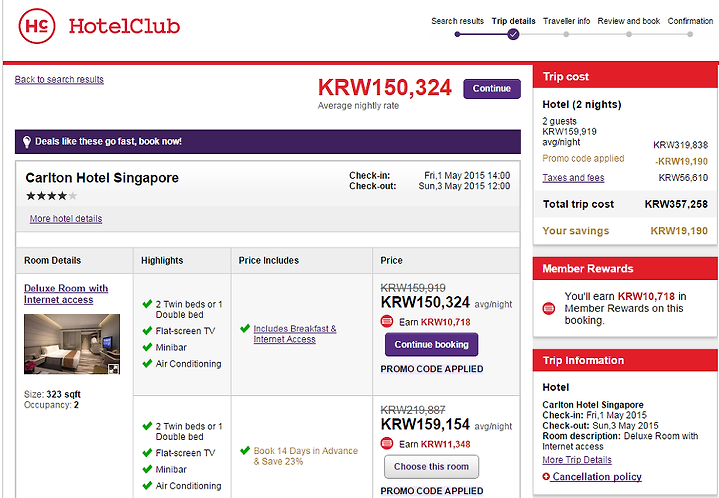
Task: Click the Member Rewards coin icon in sidebar
Action: [549, 308]
